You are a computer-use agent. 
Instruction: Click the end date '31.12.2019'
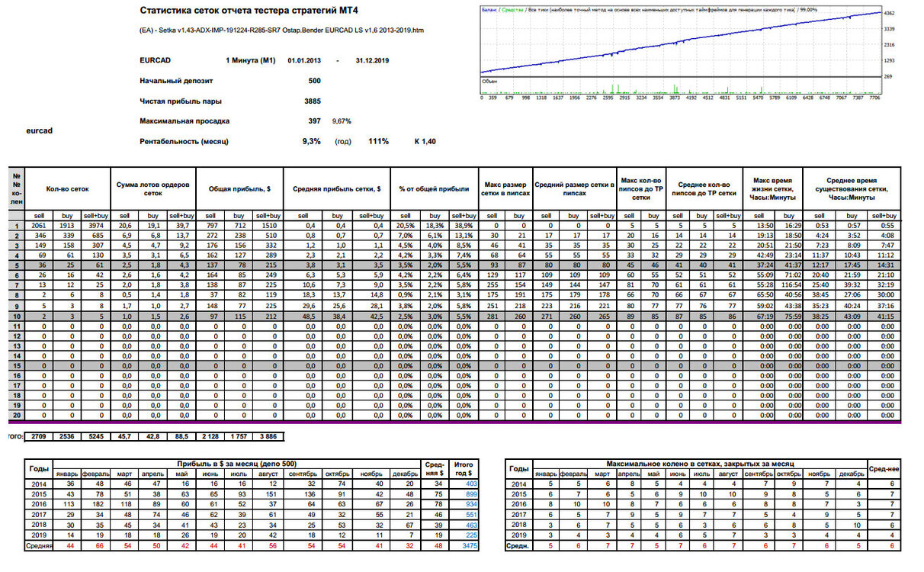point(372,59)
